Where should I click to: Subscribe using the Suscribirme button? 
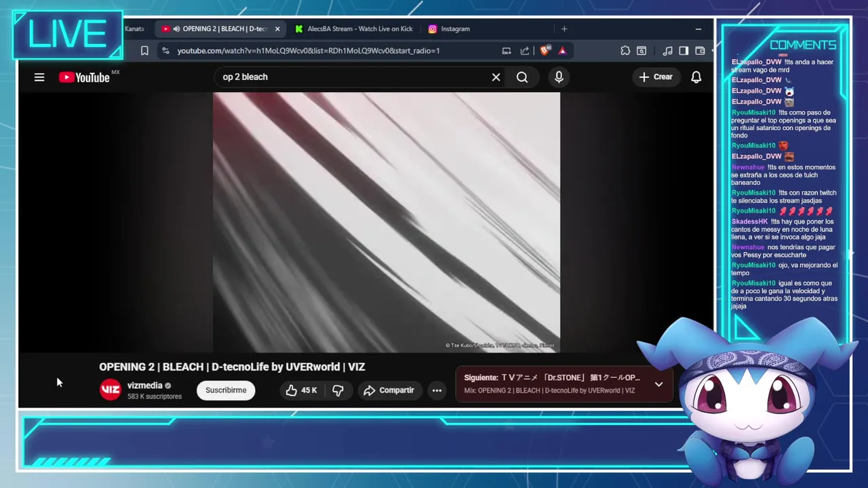point(226,390)
